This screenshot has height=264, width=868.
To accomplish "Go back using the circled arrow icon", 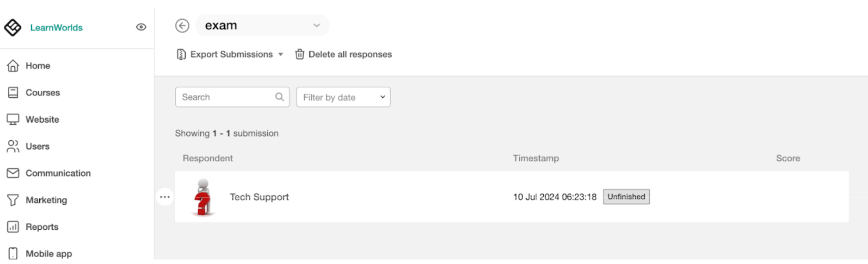I will [x=182, y=25].
